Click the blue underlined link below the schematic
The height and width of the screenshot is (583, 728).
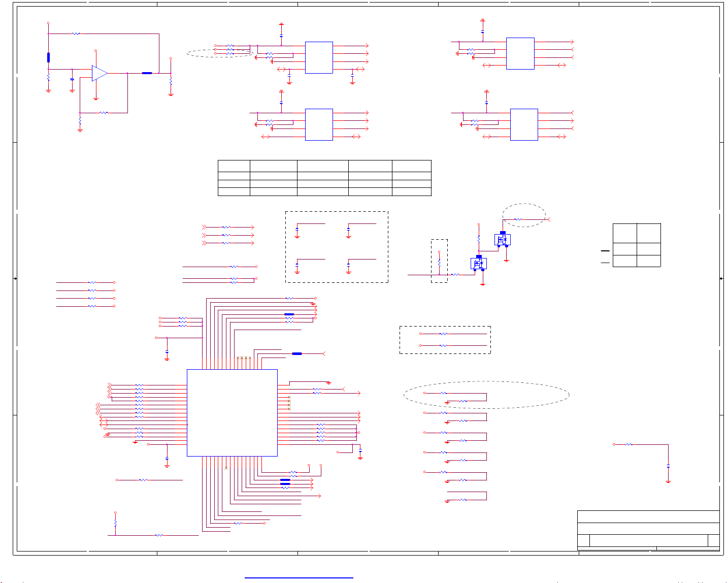coord(299,577)
